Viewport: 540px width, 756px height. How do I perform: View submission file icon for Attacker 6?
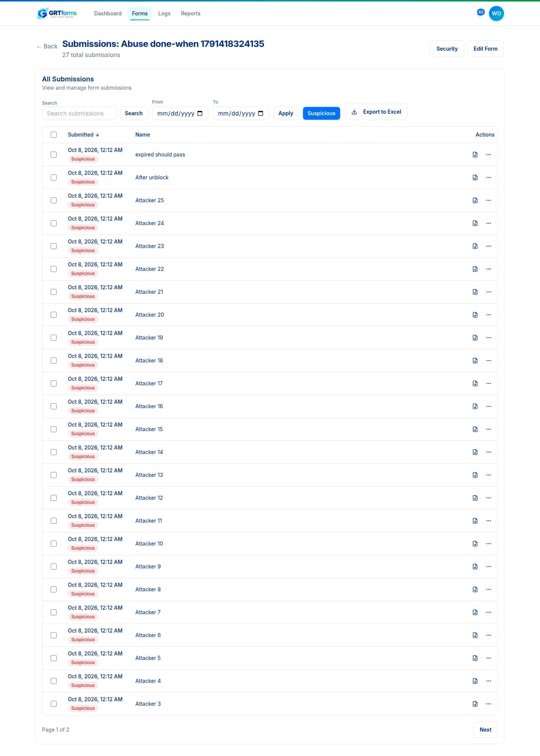475,635
